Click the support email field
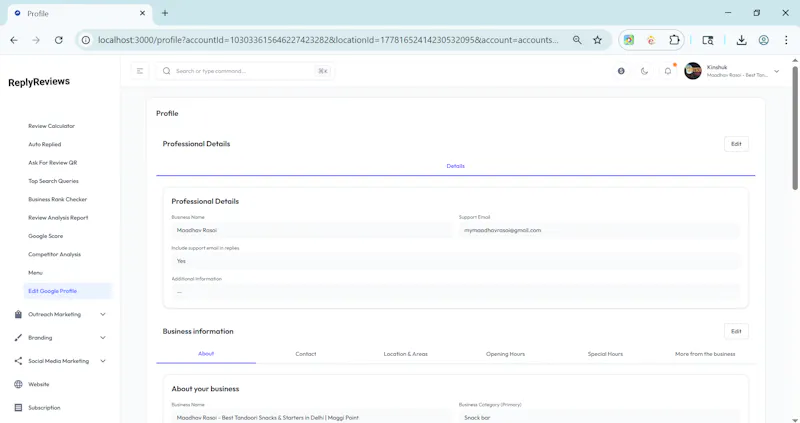Image resolution: width=800 pixels, height=423 pixels. pos(599,230)
